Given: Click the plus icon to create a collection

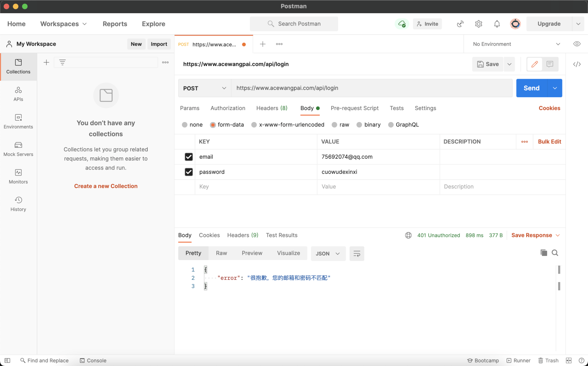Looking at the screenshot, I should pos(46,62).
